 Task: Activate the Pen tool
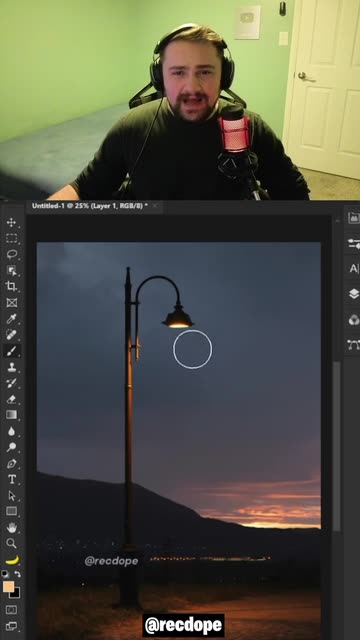pyautogui.click(x=11, y=463)
